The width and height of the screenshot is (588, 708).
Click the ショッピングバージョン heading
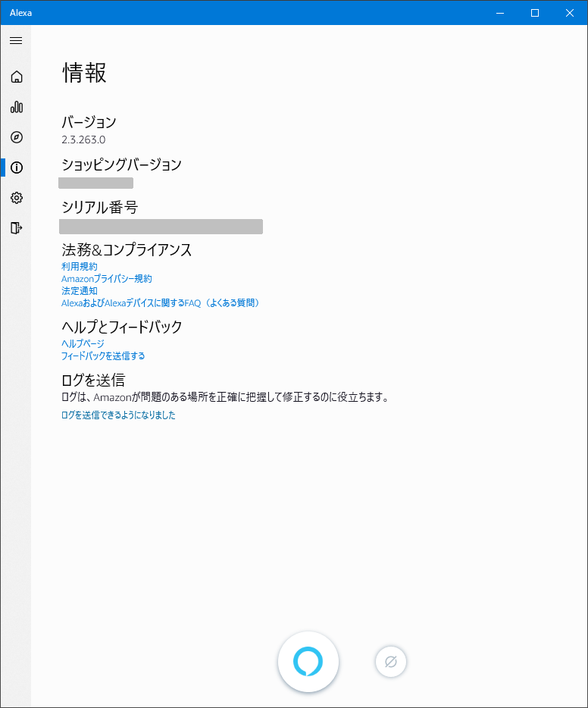(x=121, y=164)
